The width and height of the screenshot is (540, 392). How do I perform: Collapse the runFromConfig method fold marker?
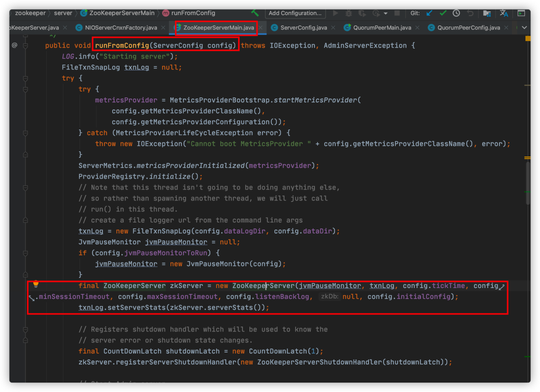point(25,45)
